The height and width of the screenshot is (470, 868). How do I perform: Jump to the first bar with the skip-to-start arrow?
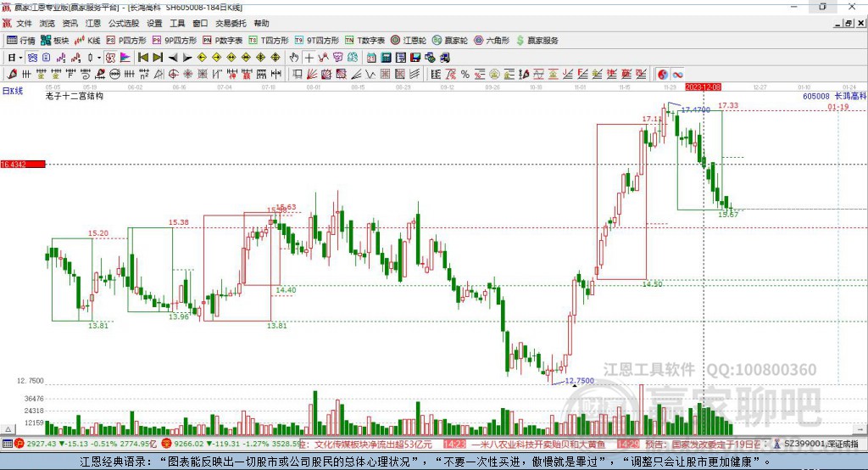point(142,58)
